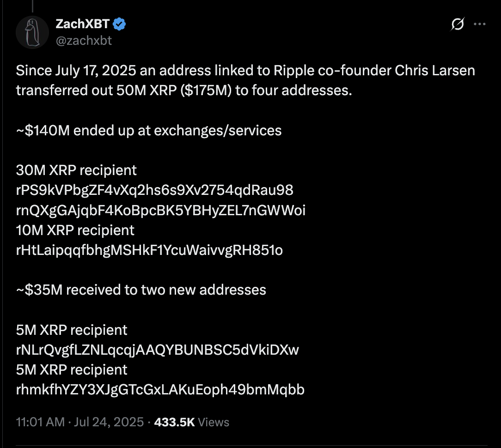Click the "10M XRP recipient" label
The image size is (501, 448).
pos(75,230)
